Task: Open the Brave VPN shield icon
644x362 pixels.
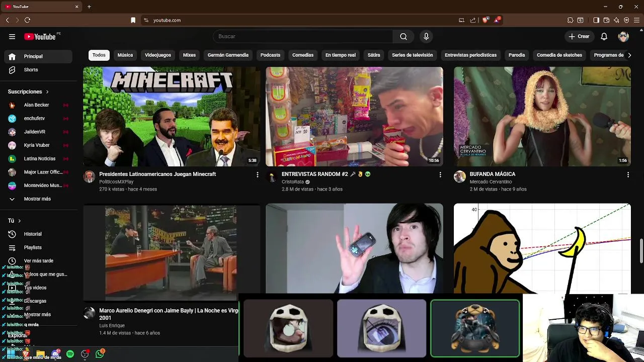Action: point(626,20)
